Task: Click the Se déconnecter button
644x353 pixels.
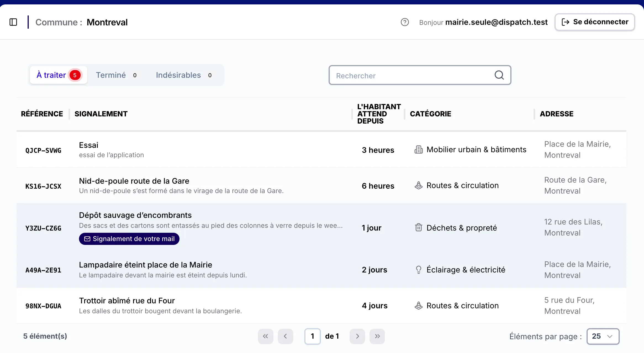Action: coord(595,22)
